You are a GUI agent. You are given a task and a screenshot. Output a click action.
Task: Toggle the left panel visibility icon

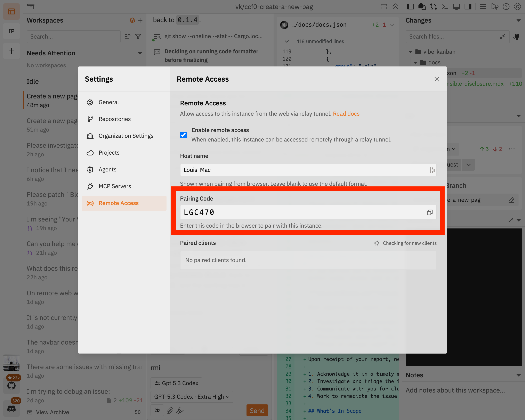(x=411, y=7)
